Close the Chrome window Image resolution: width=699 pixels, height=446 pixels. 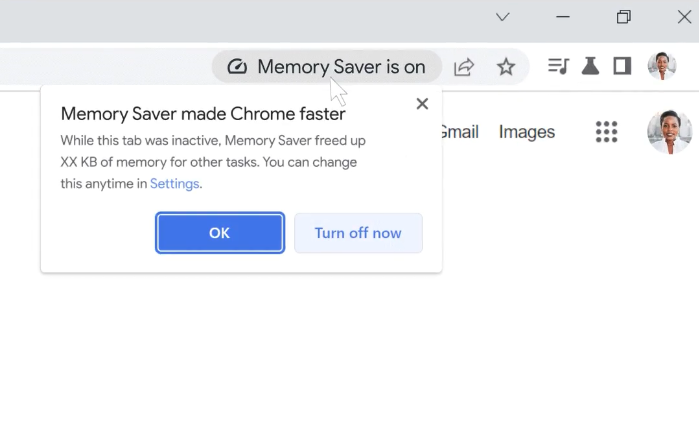(x=684, y=17)
